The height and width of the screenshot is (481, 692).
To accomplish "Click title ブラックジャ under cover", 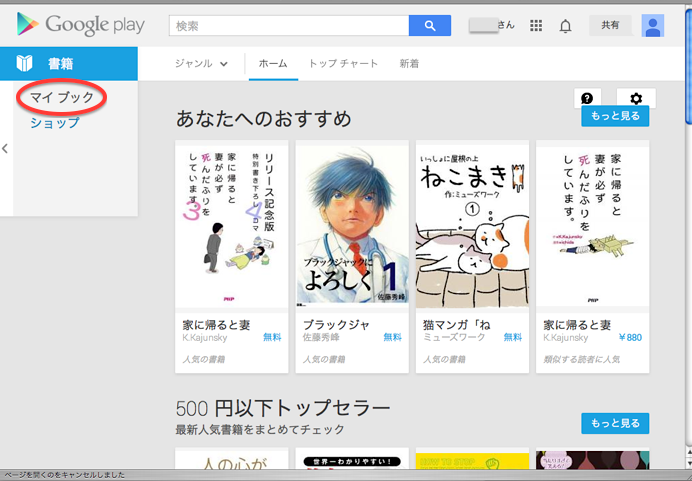I will (336, 325).
